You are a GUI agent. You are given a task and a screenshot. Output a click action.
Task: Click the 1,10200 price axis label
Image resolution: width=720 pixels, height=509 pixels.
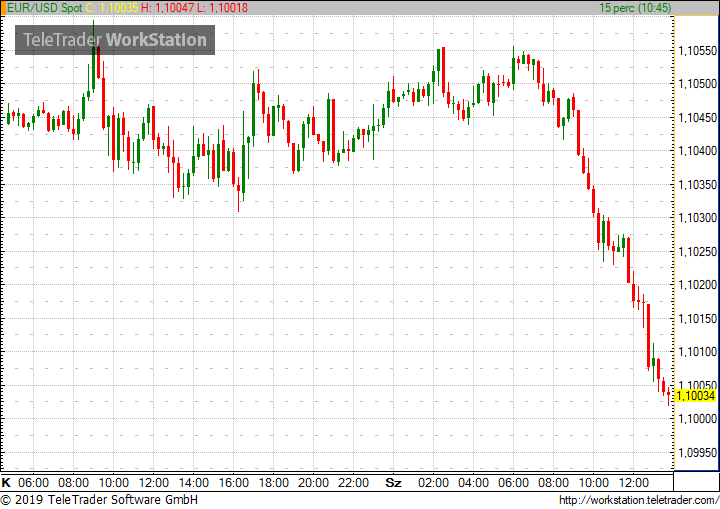click(x=698, y=285)
